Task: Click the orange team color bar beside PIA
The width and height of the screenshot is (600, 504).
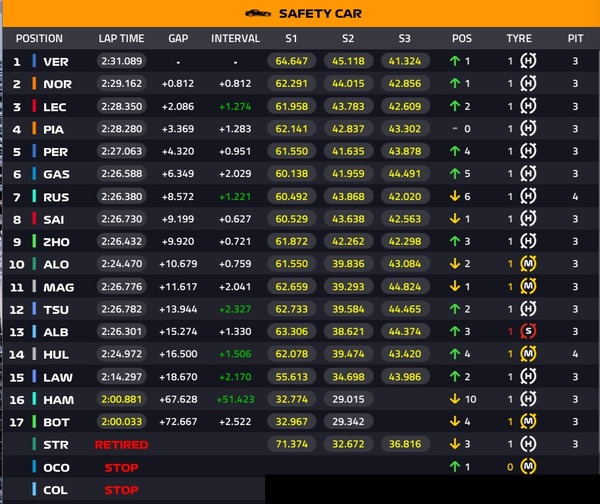Action: coord(35,129)
